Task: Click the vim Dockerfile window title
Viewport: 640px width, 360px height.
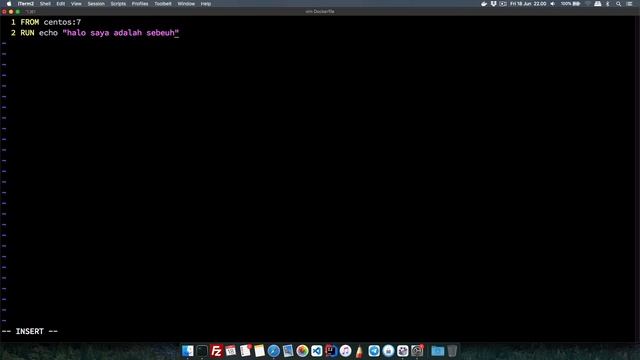Action: [320, 11]
